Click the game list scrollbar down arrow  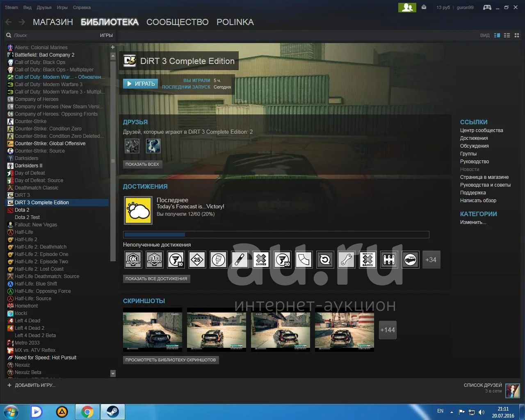[x=113, y=373]
